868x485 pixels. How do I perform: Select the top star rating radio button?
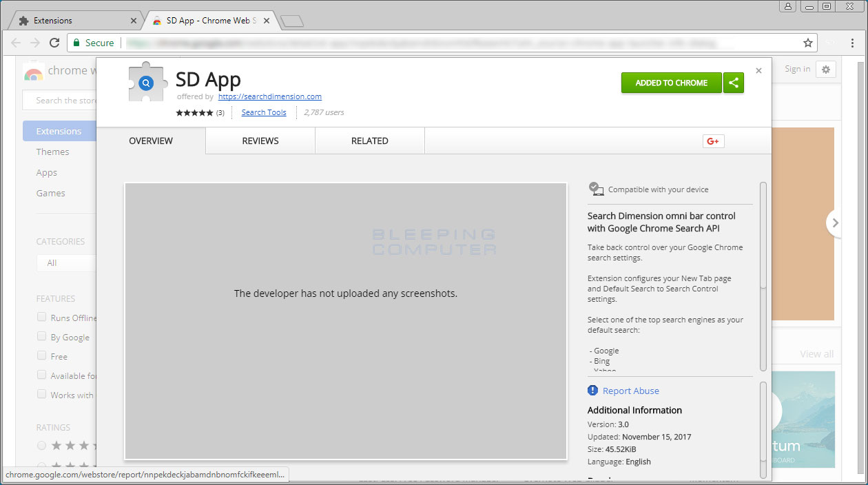pos(41,446)
